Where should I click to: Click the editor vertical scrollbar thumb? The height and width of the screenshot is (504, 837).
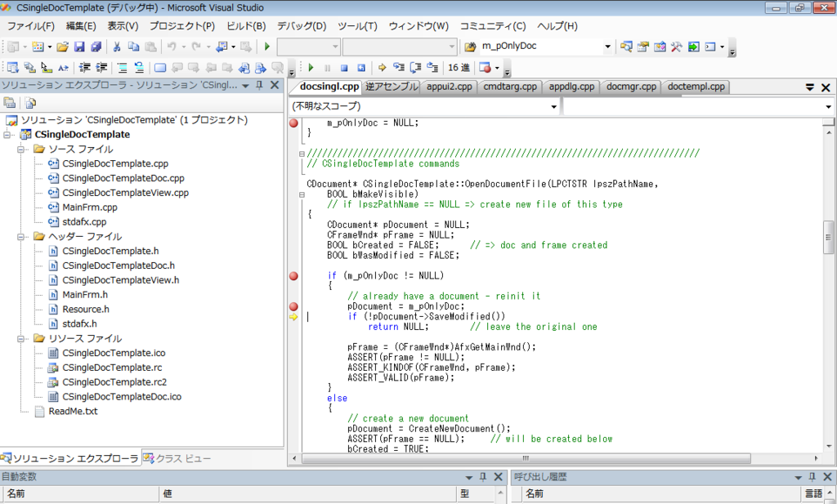point(828,237)
